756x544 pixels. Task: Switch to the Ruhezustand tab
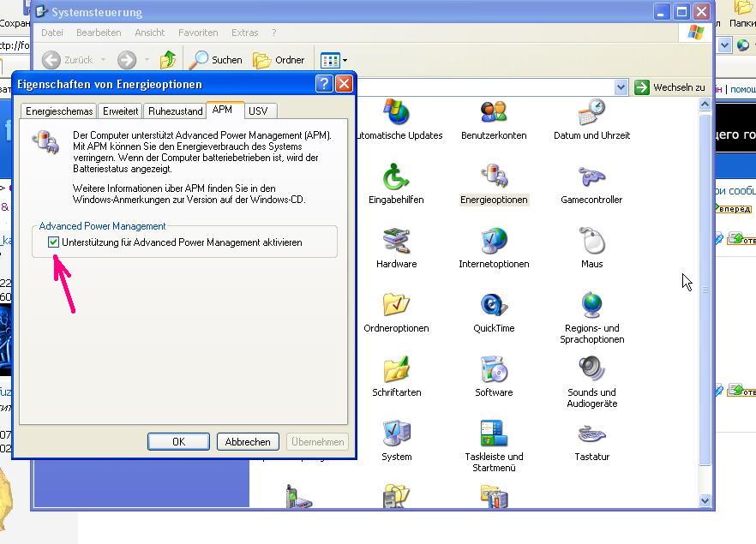(175, 111)
